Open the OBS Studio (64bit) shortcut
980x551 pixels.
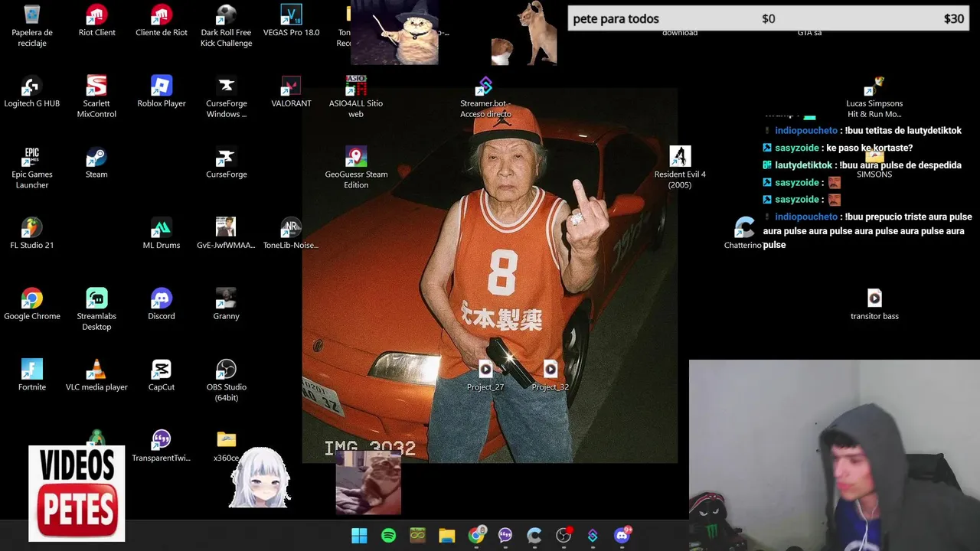pos(226,380)
